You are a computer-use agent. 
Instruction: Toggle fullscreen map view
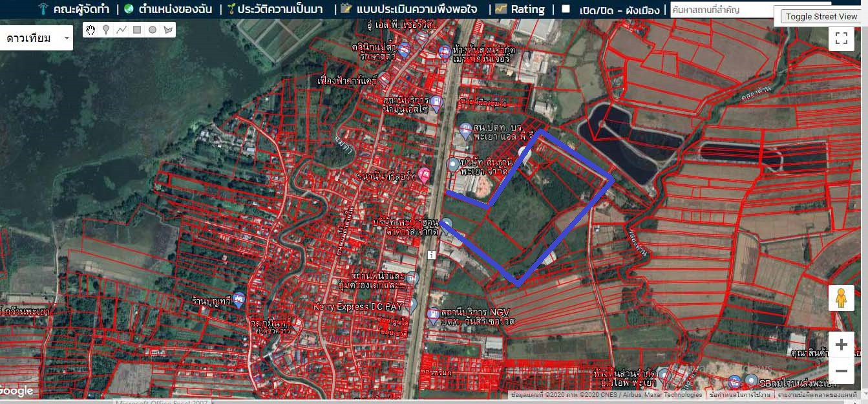point(842,38)
